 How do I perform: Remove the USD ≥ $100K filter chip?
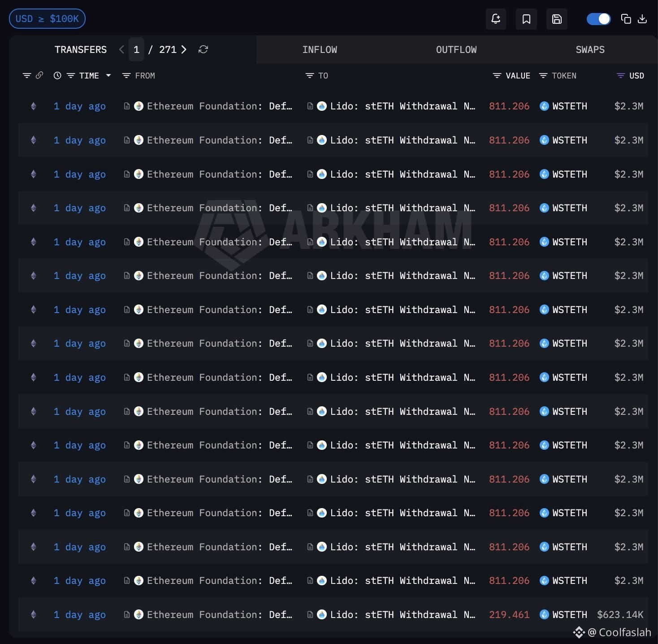[47, 19]
